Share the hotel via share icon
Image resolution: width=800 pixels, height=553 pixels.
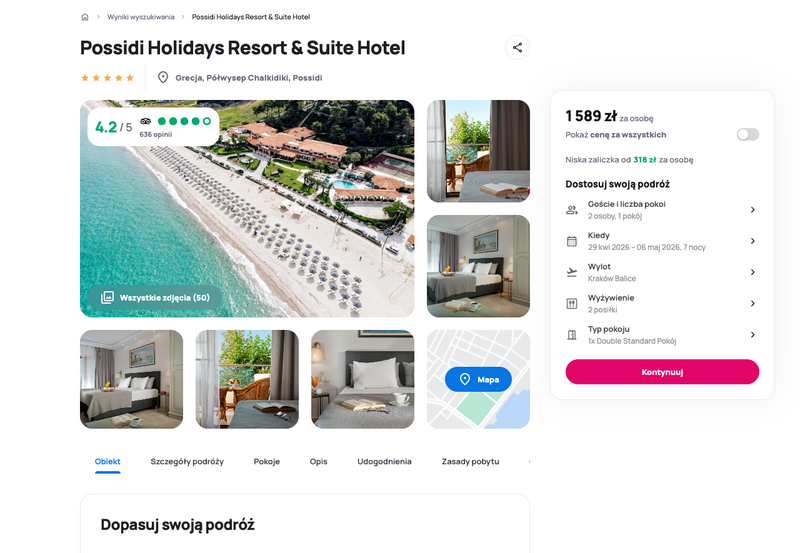(517, 47)
